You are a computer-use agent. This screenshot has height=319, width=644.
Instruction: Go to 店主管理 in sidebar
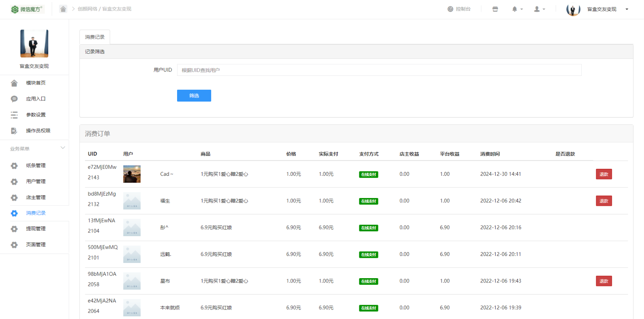35,198
